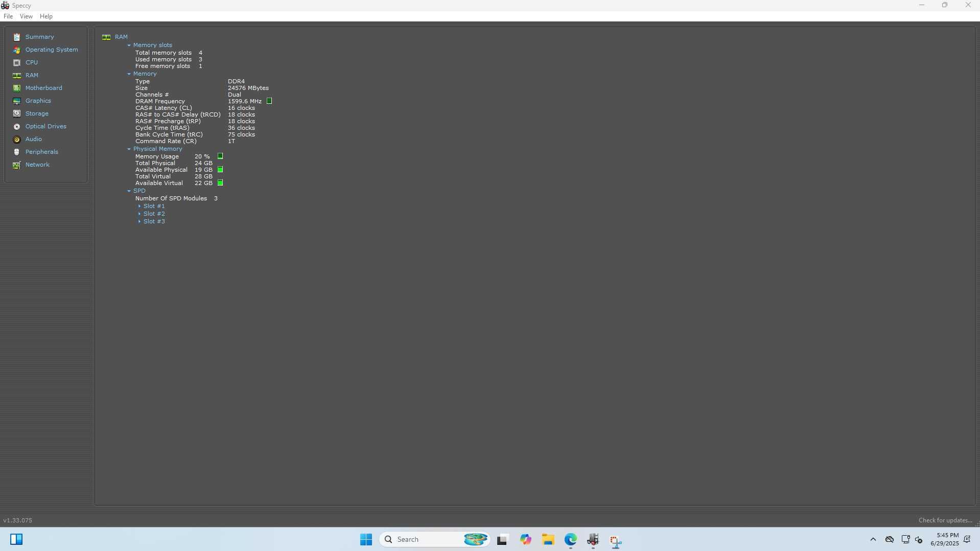The height and width of the screenshot is (551, 980).
Task: Open the notification center bell icon
Action: 967,539
